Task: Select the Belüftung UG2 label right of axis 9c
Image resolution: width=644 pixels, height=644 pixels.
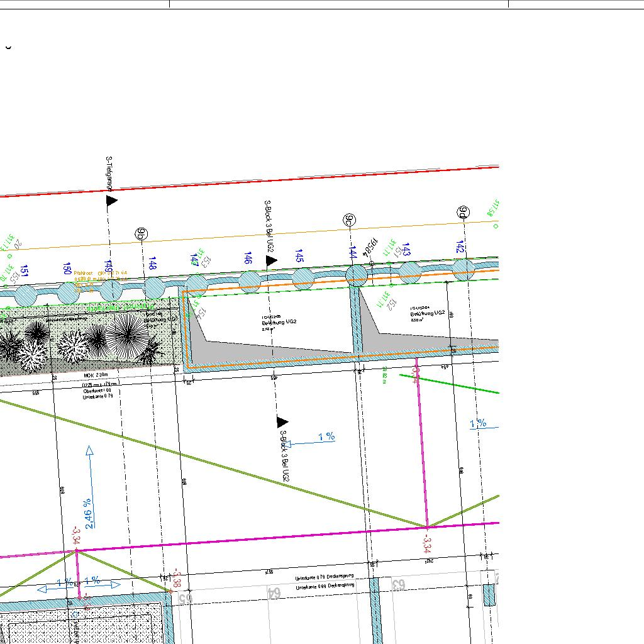Action: click(428, 313)
